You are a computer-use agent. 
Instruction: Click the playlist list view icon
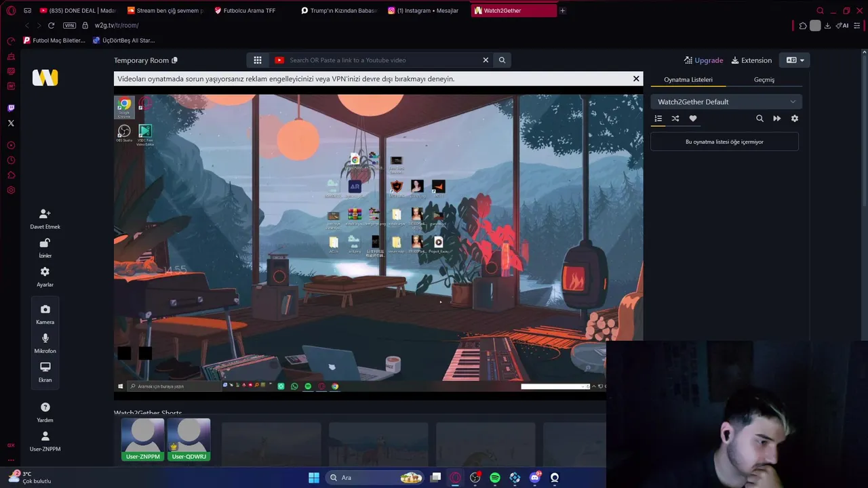(658, 119)
